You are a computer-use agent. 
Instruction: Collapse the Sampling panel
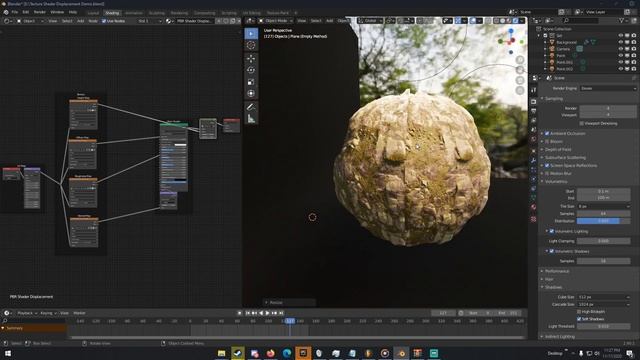554,98
